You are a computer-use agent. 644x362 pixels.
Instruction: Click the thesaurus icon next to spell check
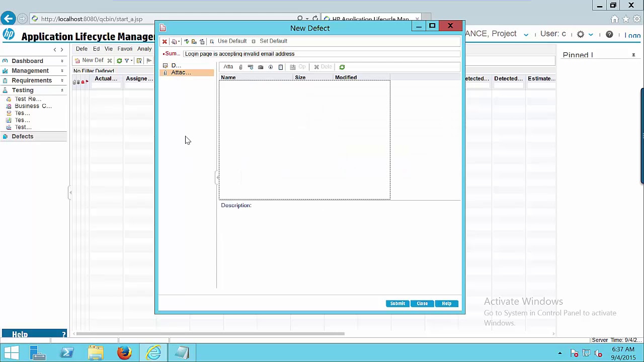click(194, 41)
